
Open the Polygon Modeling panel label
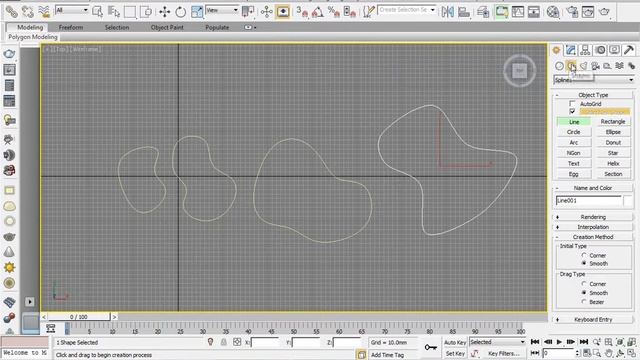(33, 37)
